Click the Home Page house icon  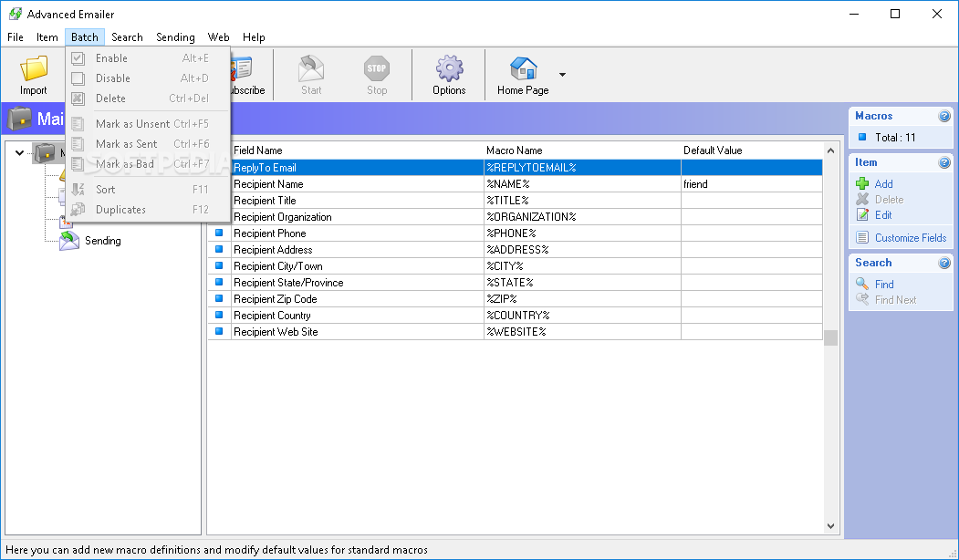[x=524, y=67]
